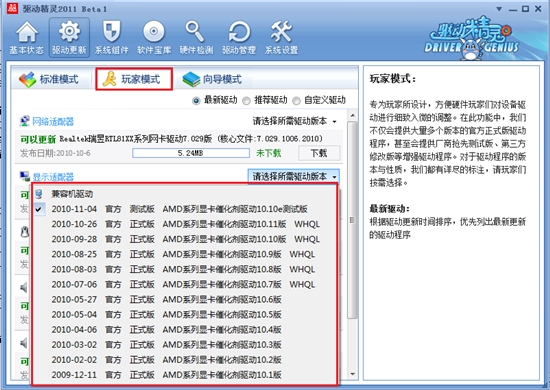Click the 下载 button for Realtek driver
Screen dimensions: 550x390
(319, 153)
